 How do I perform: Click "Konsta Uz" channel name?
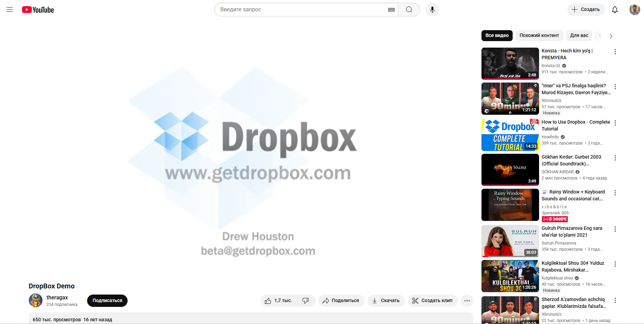coord(551,66)
